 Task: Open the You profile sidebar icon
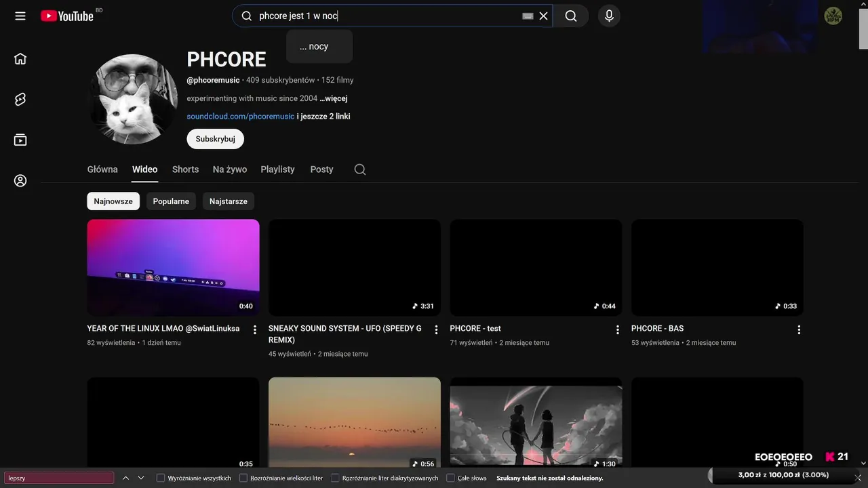pos(20,181)
